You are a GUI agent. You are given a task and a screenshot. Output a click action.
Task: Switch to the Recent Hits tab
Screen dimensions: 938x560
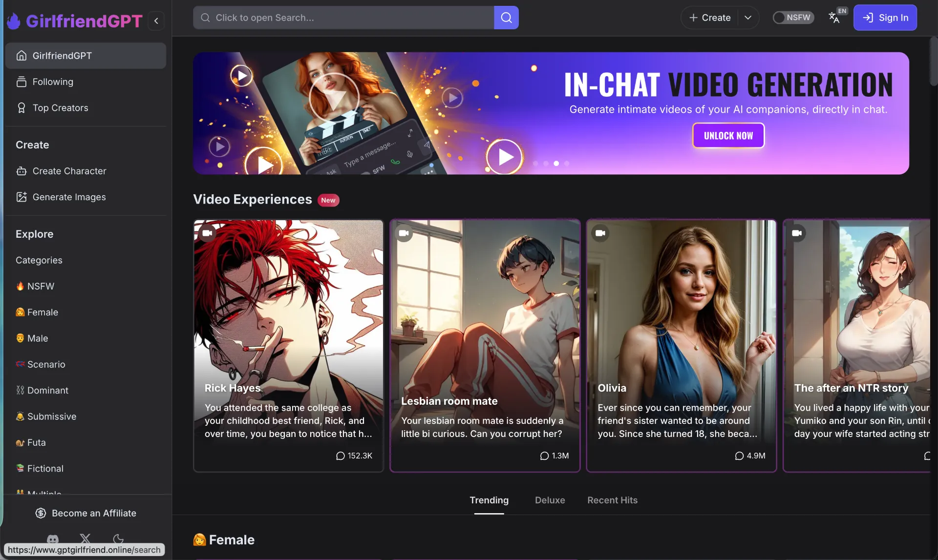[612, 500]
